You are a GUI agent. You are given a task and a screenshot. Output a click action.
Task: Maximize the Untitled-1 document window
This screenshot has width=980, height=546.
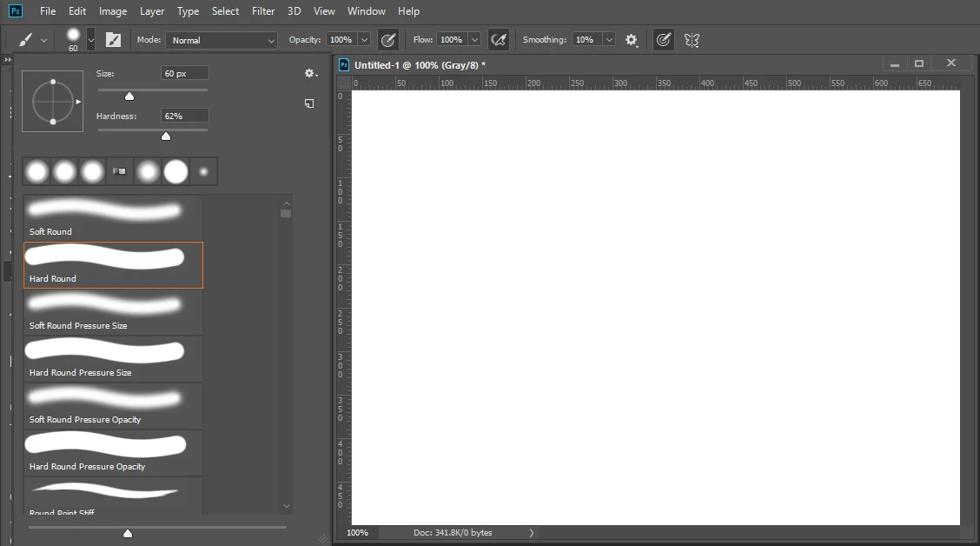(x=919, y=63)
